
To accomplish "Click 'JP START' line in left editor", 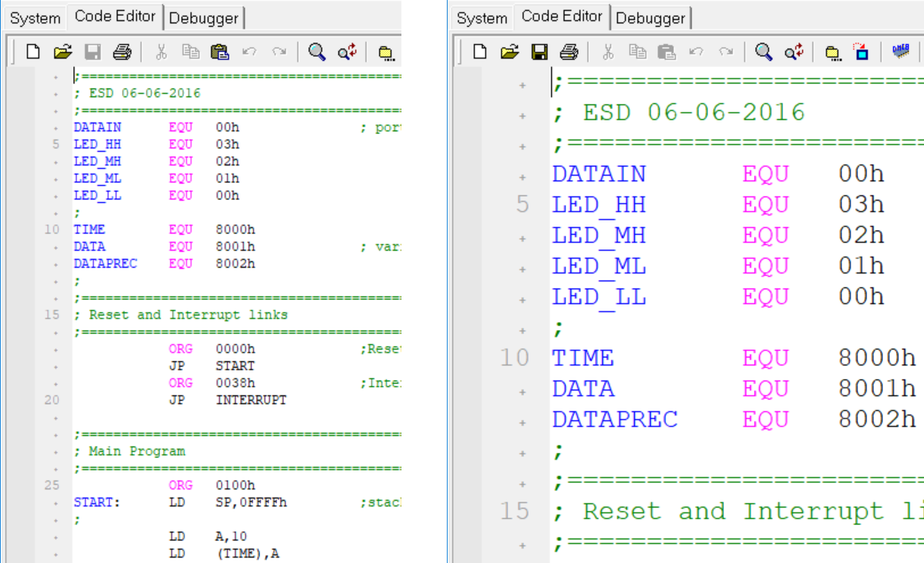I will click(212, 366).
